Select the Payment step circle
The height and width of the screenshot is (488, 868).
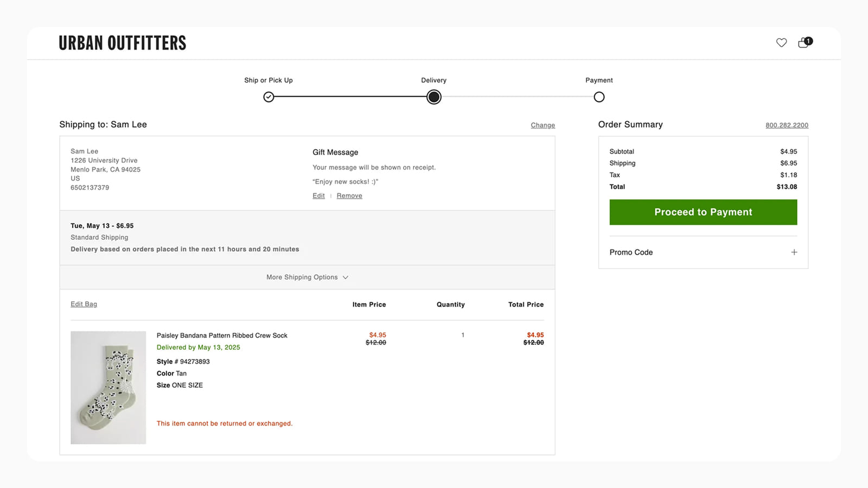[599, 97]
